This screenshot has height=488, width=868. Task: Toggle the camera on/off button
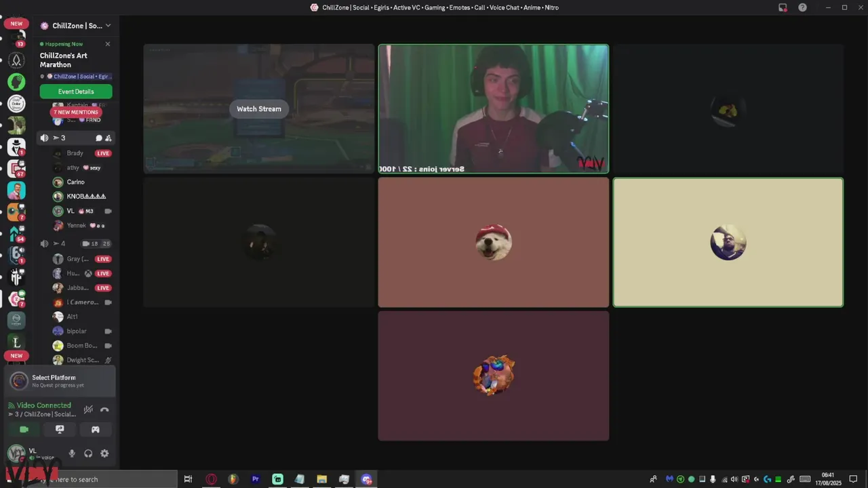click(x=24, y=429)
